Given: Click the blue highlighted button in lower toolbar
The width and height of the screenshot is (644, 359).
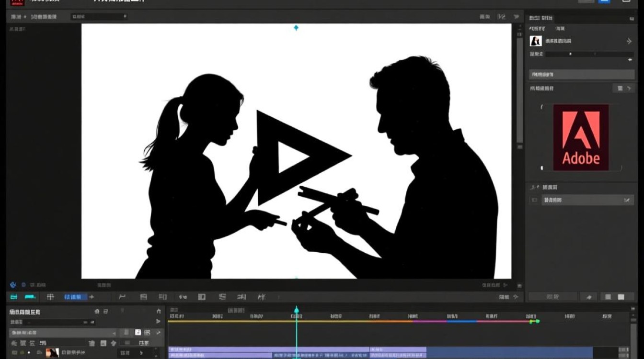Looking at the screenshot, I should click(x=75, y=297).
